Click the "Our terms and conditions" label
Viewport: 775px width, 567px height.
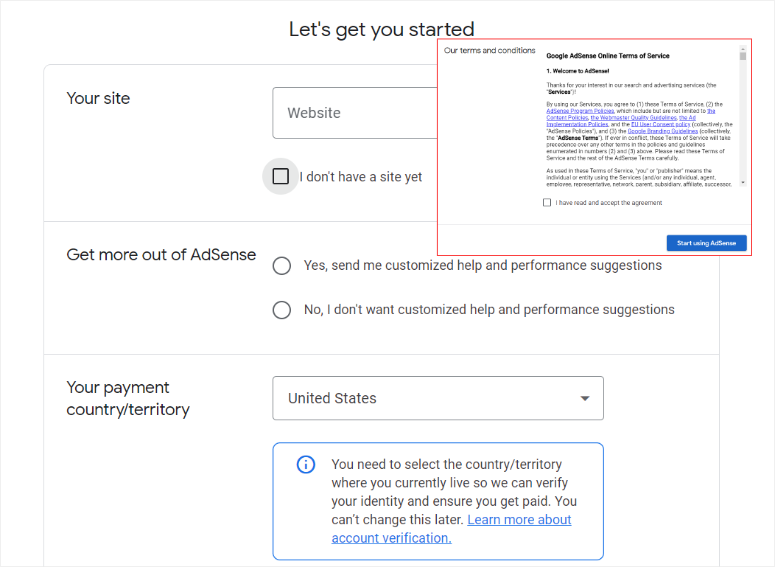coord(489,50)
